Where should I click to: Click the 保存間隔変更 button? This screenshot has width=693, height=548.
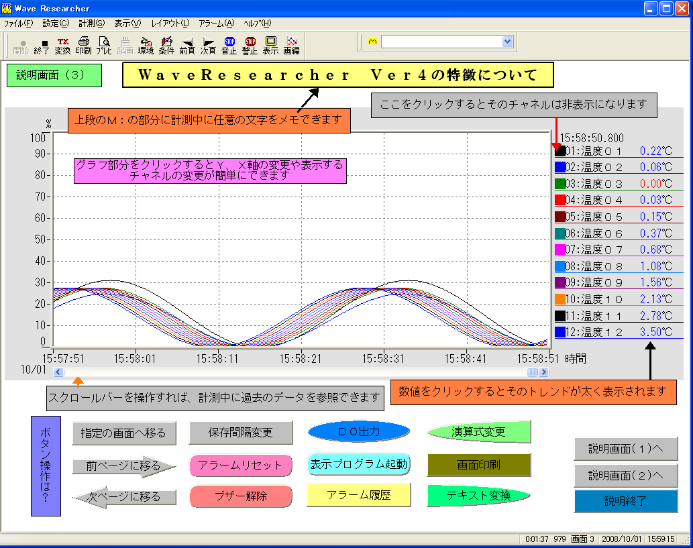tap(240, 433)
